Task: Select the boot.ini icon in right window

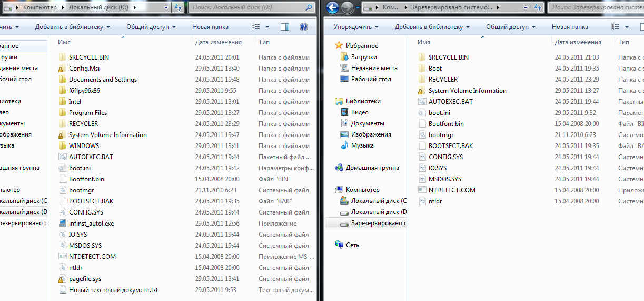Action: click(422, 112)
